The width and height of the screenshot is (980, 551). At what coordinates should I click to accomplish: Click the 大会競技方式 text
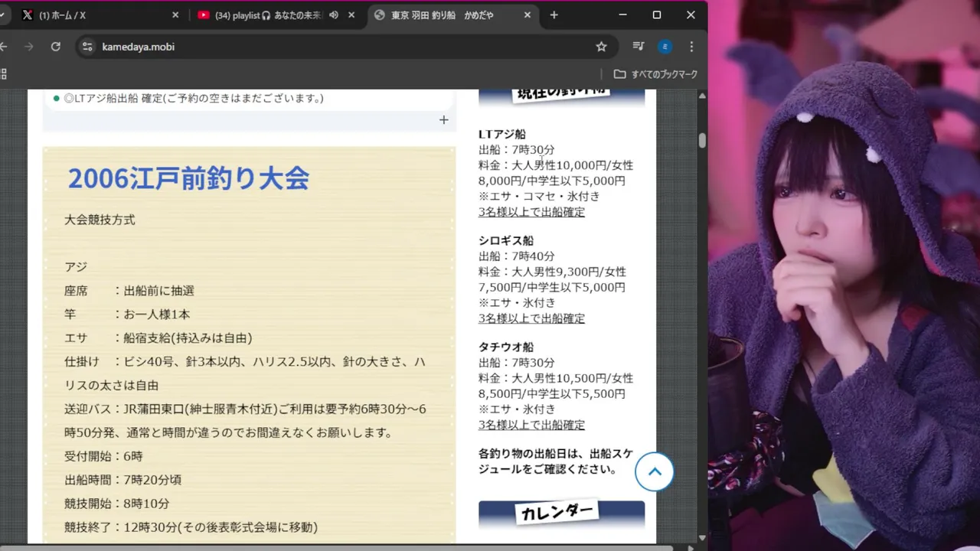[x=100, y=220]
